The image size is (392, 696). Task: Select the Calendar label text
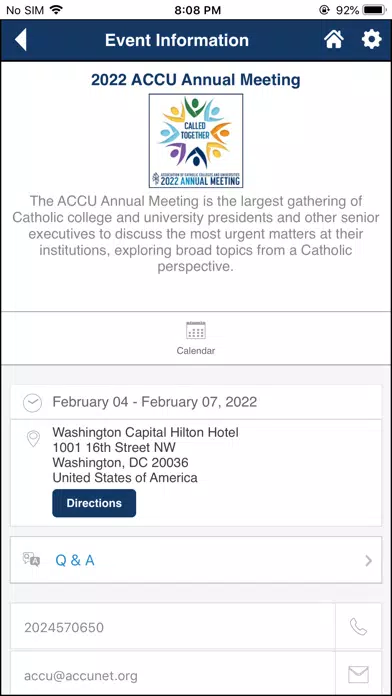point(196,351)
